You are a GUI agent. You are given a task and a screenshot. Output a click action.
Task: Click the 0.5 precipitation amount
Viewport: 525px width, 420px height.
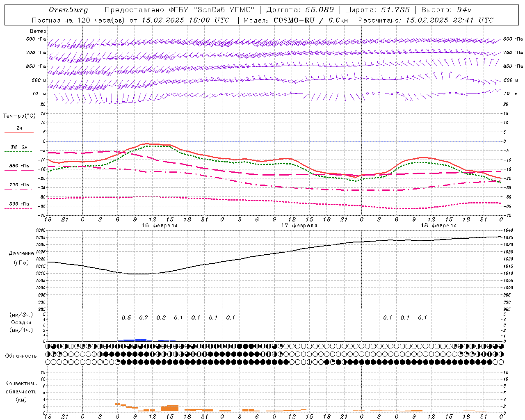point(126,318)
